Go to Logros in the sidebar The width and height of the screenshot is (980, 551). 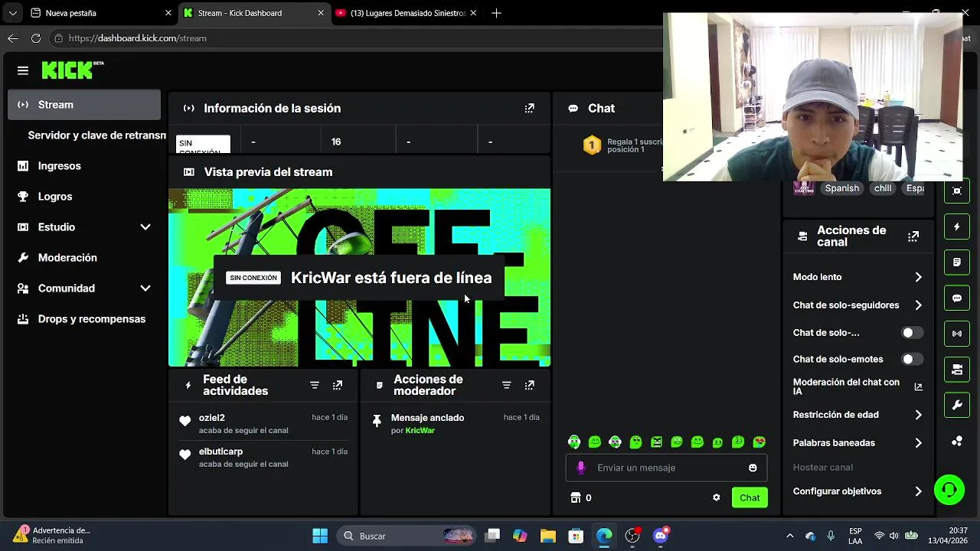[84, 197]
